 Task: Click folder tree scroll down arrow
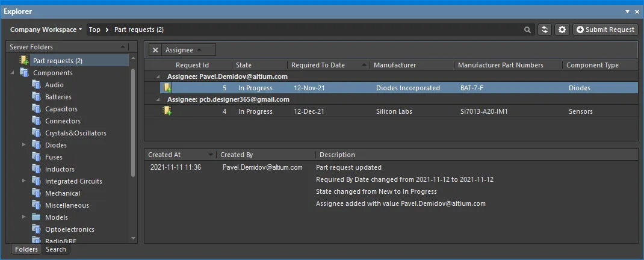click(x=132, y=238)
